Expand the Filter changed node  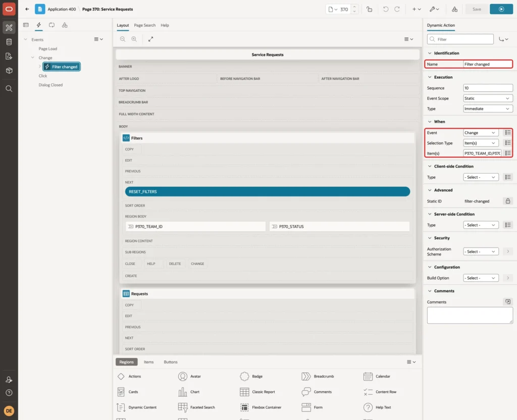coord(39,66)
